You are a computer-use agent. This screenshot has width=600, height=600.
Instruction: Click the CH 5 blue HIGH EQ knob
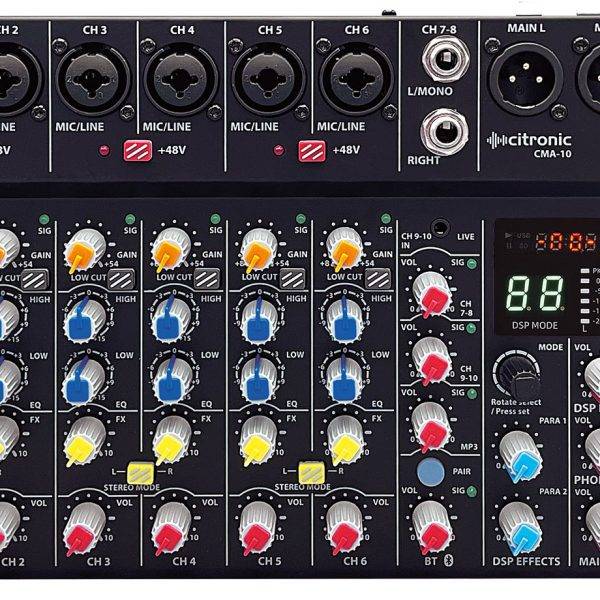click(x=259, y=321)
